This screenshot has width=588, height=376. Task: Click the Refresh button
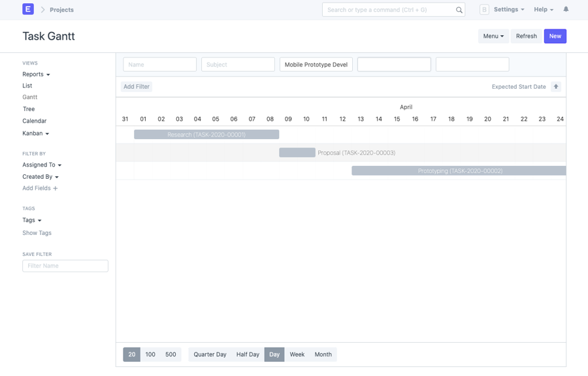click(526, 36)
